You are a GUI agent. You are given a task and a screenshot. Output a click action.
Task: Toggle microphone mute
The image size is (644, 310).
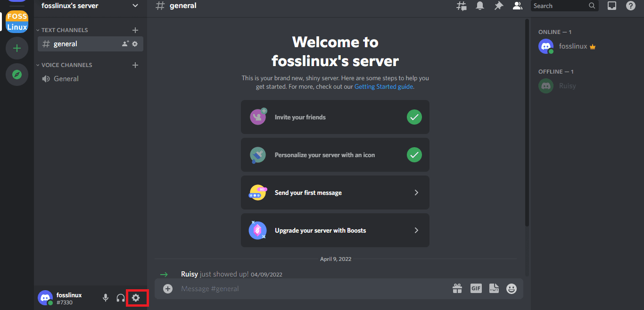click(106, 298)
